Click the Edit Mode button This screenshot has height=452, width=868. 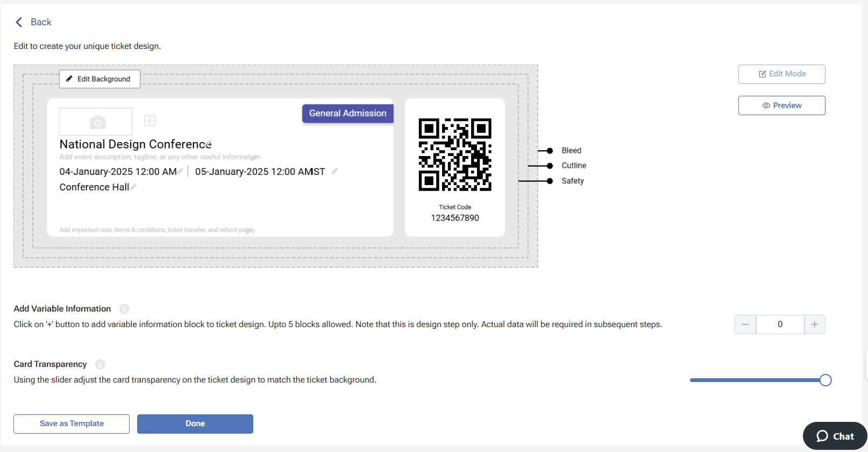pos(781,74)
